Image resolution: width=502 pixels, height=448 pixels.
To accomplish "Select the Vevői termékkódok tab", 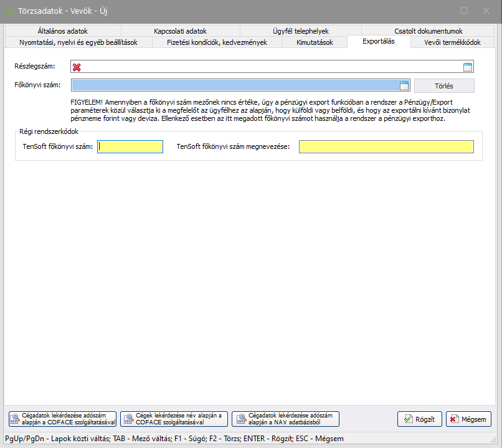I will click(x=452, y=42).
